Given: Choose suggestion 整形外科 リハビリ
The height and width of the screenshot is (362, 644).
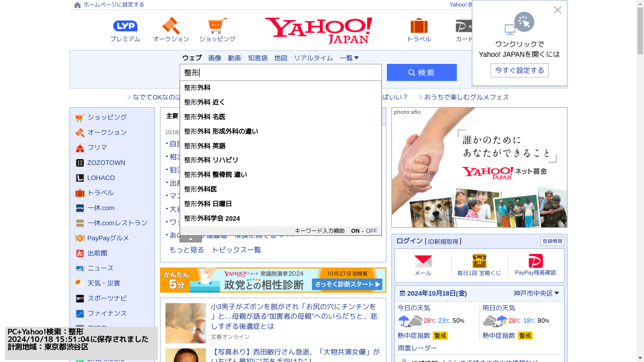Looking at the screenshot, I should tap(281, 160).
